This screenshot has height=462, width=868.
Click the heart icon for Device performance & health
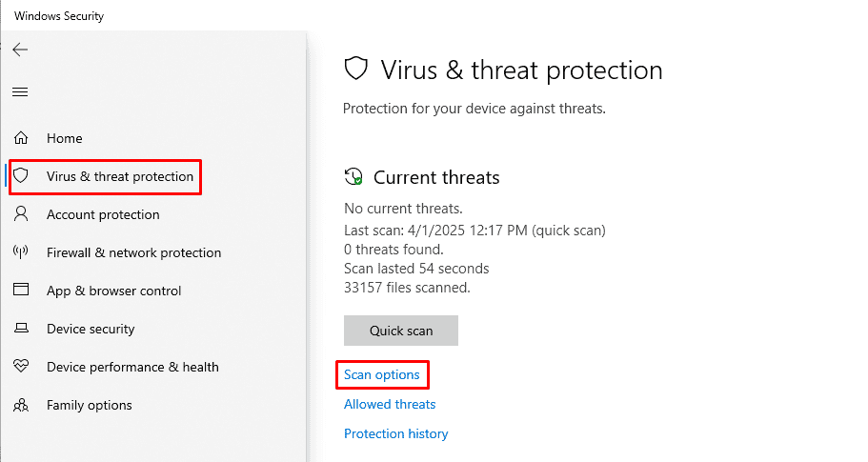tap(21, 366)
